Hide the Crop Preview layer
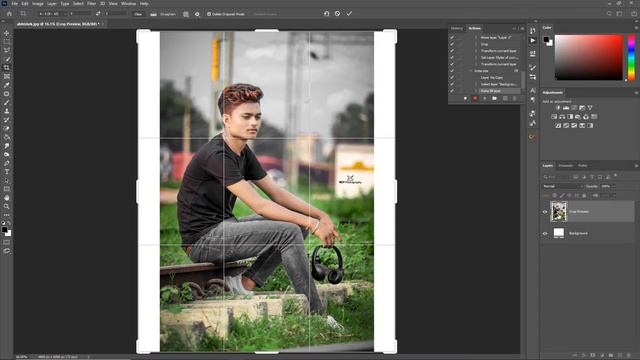 tap(545, 212)
